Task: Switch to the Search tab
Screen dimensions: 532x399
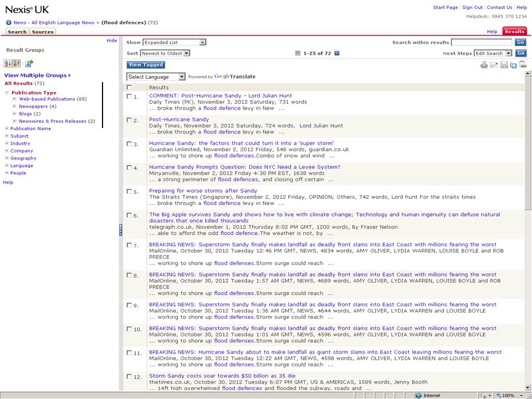Action: tap(17, 32)
